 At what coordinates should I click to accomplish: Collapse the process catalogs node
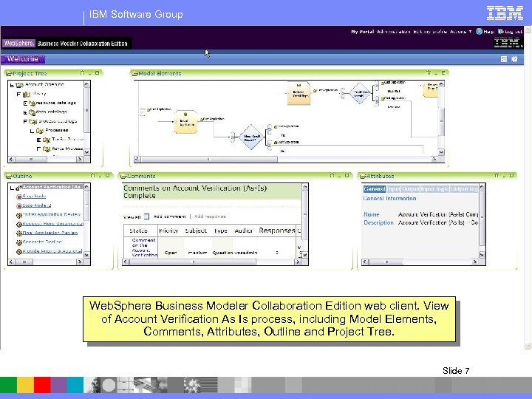25,121
